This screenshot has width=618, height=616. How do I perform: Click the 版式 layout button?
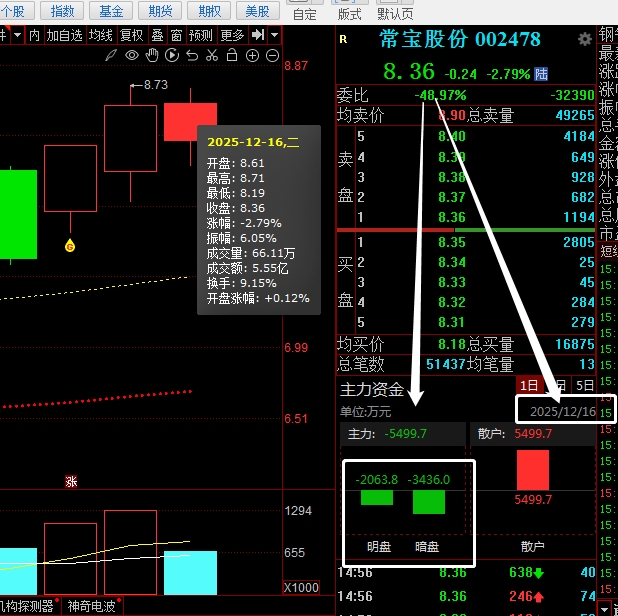click(350, 10)
